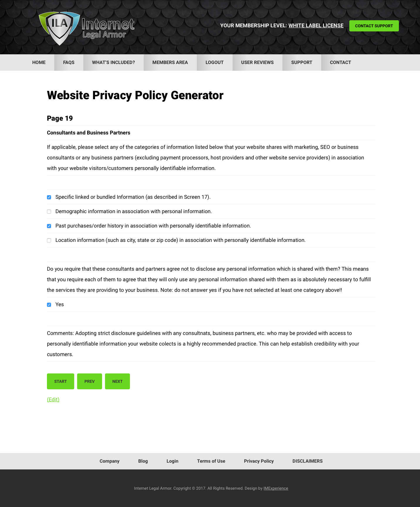Click the (Edit) link
The image size is (420, 507).
tap(53, 400)
